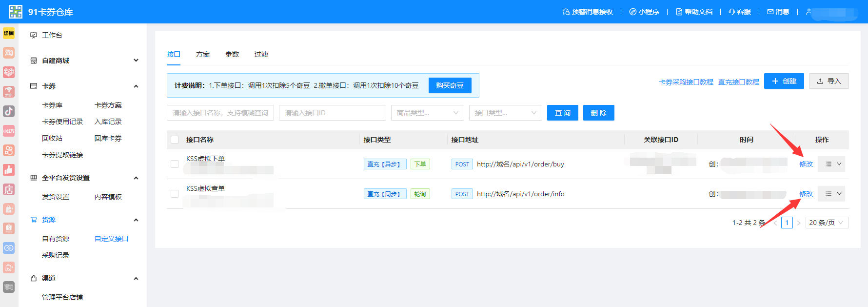Tick the checkbox for KSS虚拟下单 row

pyautogui.click(x=175, y=164)
